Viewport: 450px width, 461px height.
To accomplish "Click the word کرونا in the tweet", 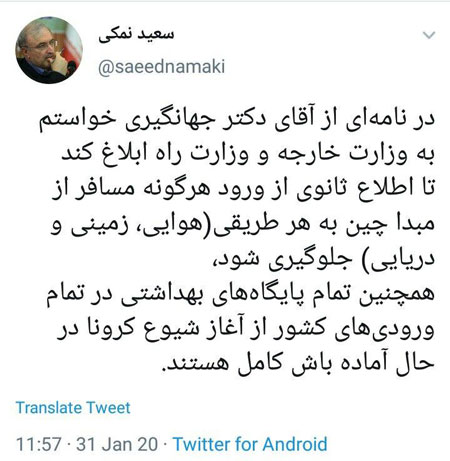I will tap(113, 328).
